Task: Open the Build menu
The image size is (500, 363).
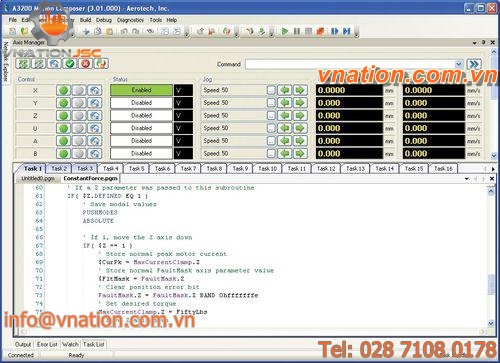Action: point(85,20)
